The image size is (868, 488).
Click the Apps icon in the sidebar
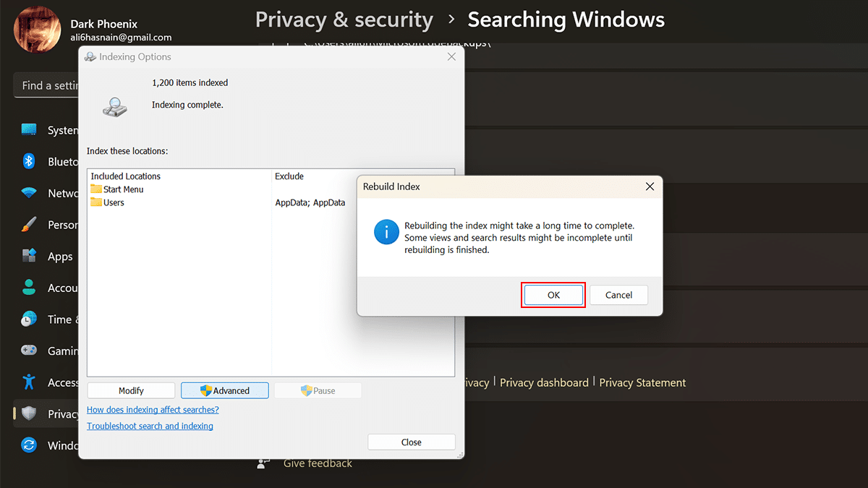coord(29,256)
